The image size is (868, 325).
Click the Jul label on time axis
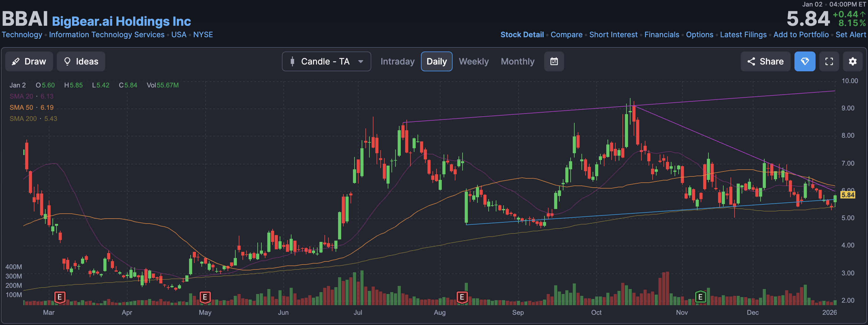(358, 312)
